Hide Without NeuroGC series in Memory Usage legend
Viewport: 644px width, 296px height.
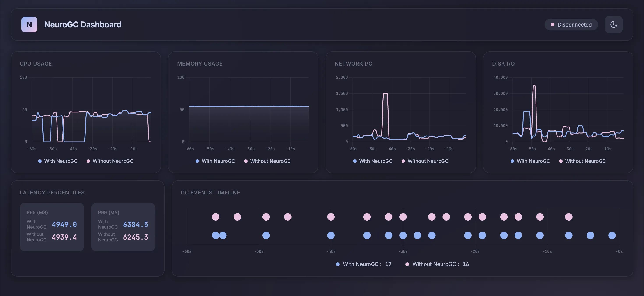tap(267, 161)
